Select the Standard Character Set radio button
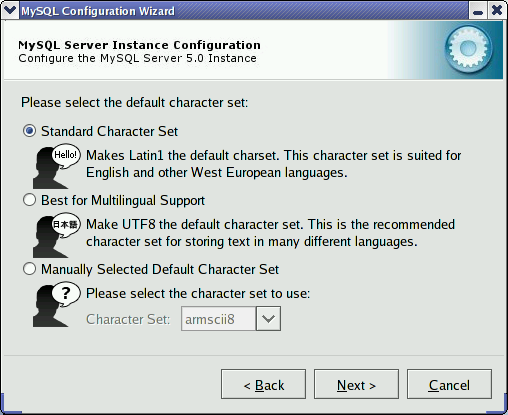This screenshot has height=415, width=508. (x=29, y=131)
